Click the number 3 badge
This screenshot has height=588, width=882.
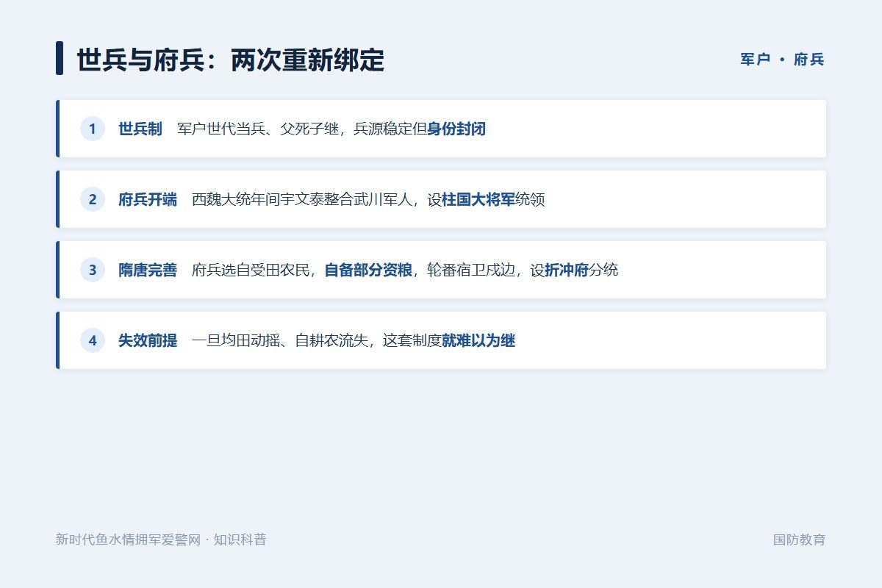[93, 270]
